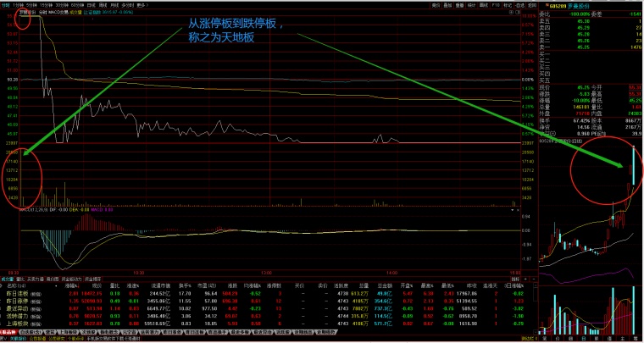644x343 pixels.
Task: Click the 统计 statistics button
Action: pos(471,5)
